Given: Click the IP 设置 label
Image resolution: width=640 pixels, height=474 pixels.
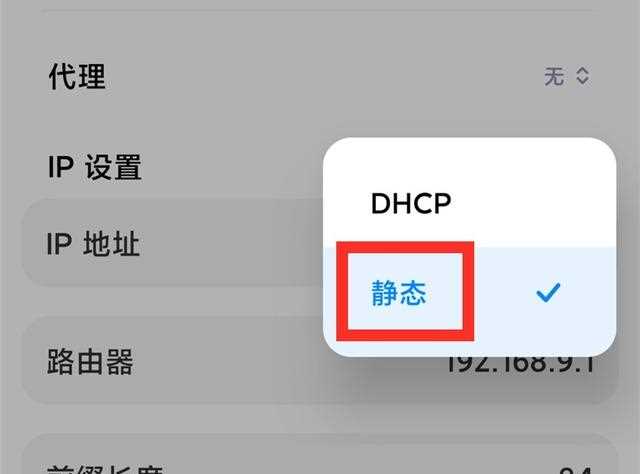Looking at the screenshot, I should click(x=95, y=167).
